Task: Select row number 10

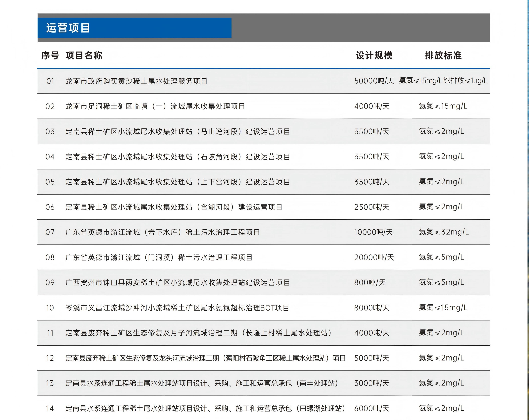Action: coord(50,308)
